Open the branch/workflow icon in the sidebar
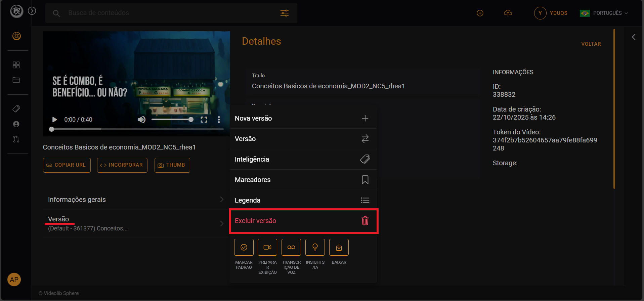This screenshot has height=301, width=644. click(16, 139)
